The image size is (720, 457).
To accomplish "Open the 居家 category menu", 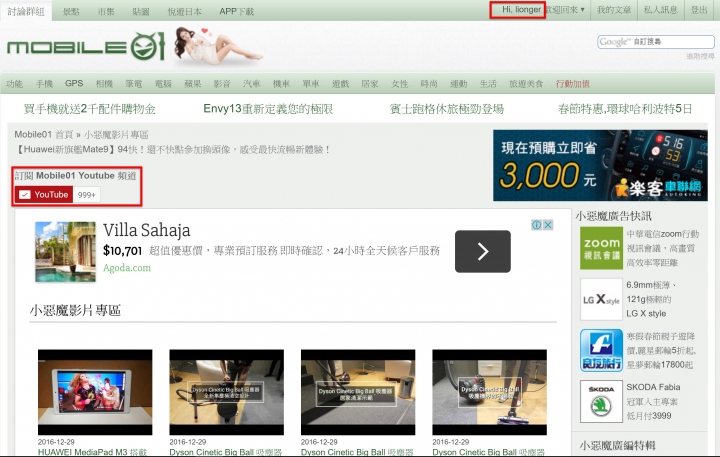I will (370, 84).
